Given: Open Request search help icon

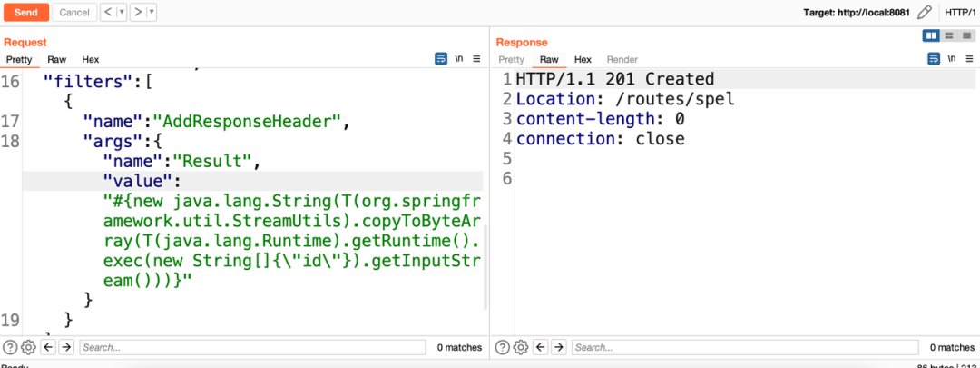Looking at the screenshot, I should click(x=10, y=347).
